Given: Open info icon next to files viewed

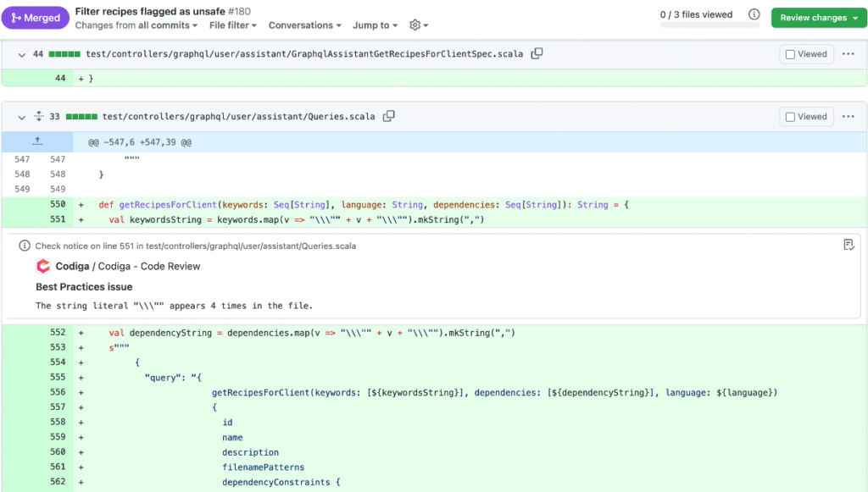Looking at the screenshot, I should [x=754, y=14].
